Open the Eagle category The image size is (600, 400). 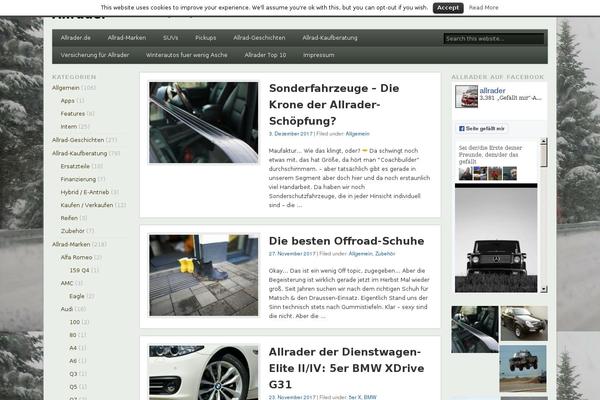[77, 296]
